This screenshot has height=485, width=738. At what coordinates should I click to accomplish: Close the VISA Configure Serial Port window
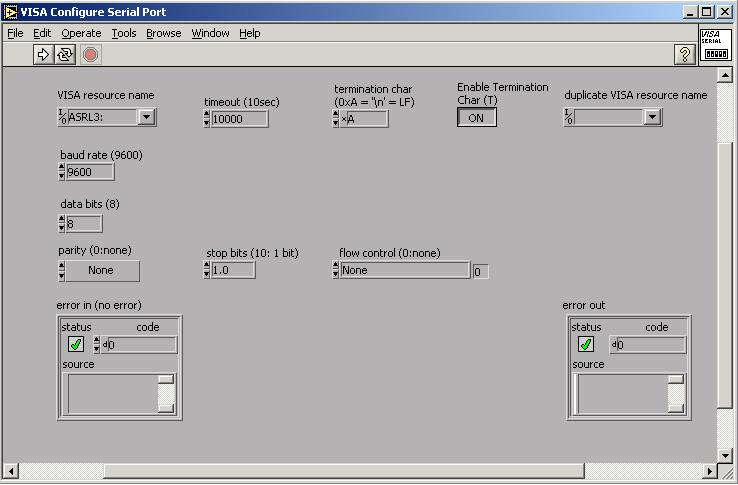(x=725, y=12)
